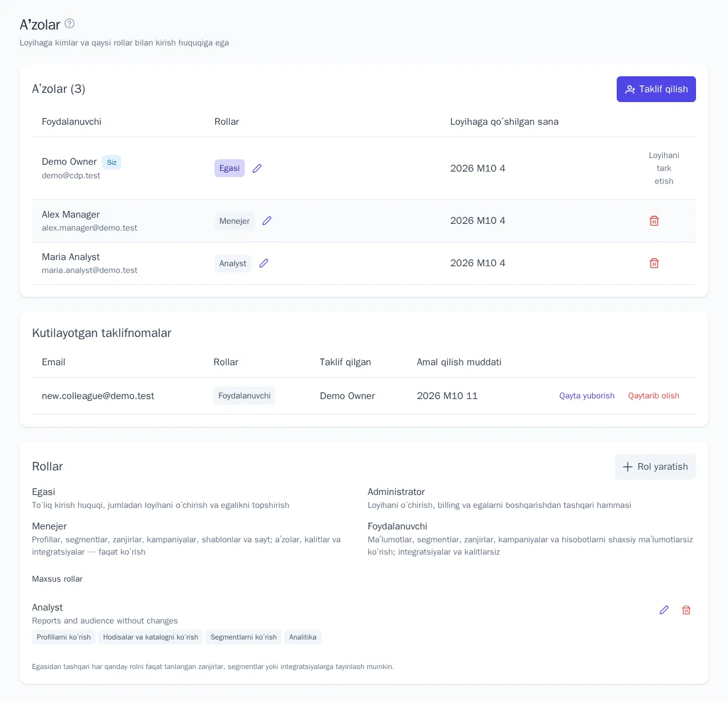Image resolution: width=728 pixels, height=701 pixels.
Task: Select pending email new.colleague@demo.test
Action: (x=98, y=396)
